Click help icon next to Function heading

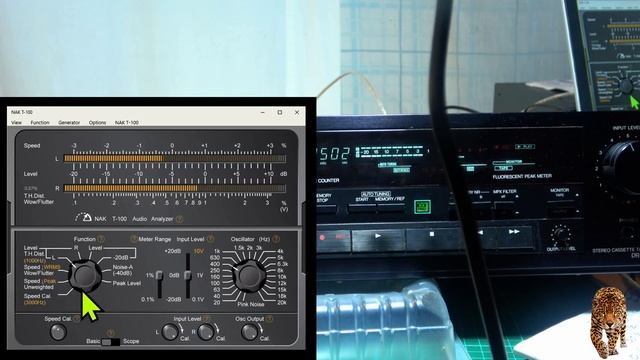101,239
